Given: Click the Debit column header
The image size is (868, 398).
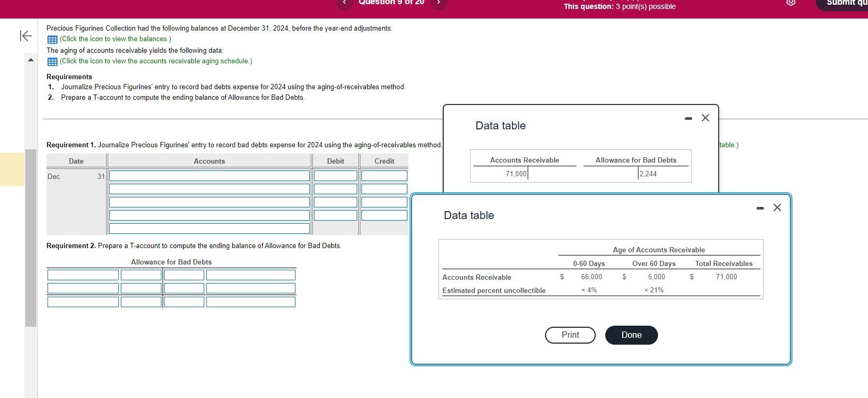Looking at the screenshot, I should tap(336, 161).
